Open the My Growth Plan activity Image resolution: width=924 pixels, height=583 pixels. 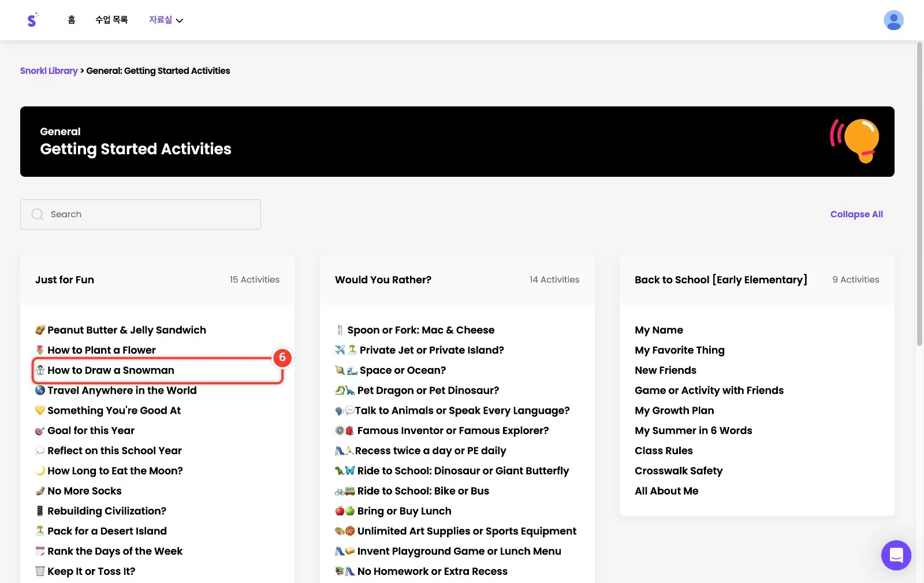(674, 411)
